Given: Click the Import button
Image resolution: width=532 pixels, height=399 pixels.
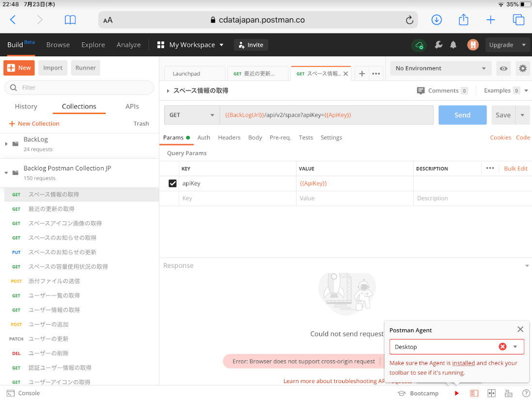Looking at the screenshot, I should (x=53, y=68).
